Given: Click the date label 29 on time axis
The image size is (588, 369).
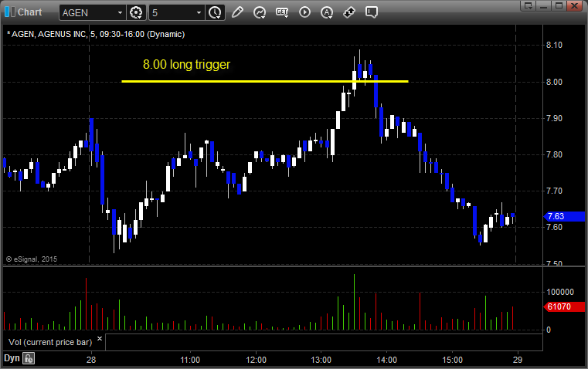Looking at the screenshot, I should click(x=518, y=360).
